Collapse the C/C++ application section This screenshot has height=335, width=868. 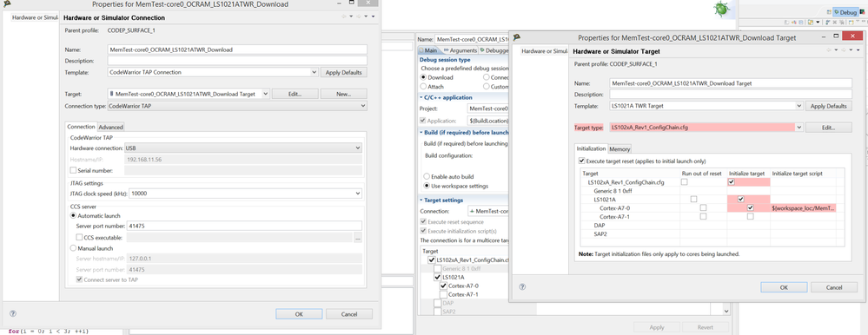[421, 97]
